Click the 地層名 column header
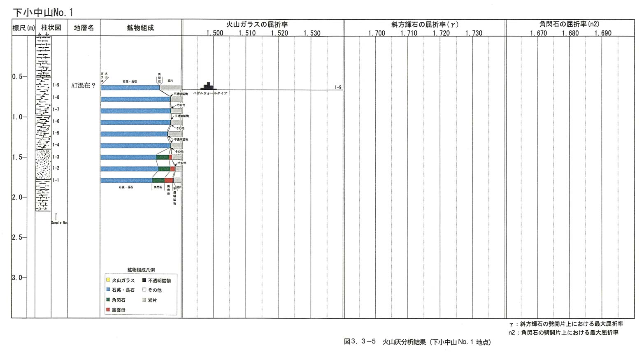The image size is (644, 355). 84,28
